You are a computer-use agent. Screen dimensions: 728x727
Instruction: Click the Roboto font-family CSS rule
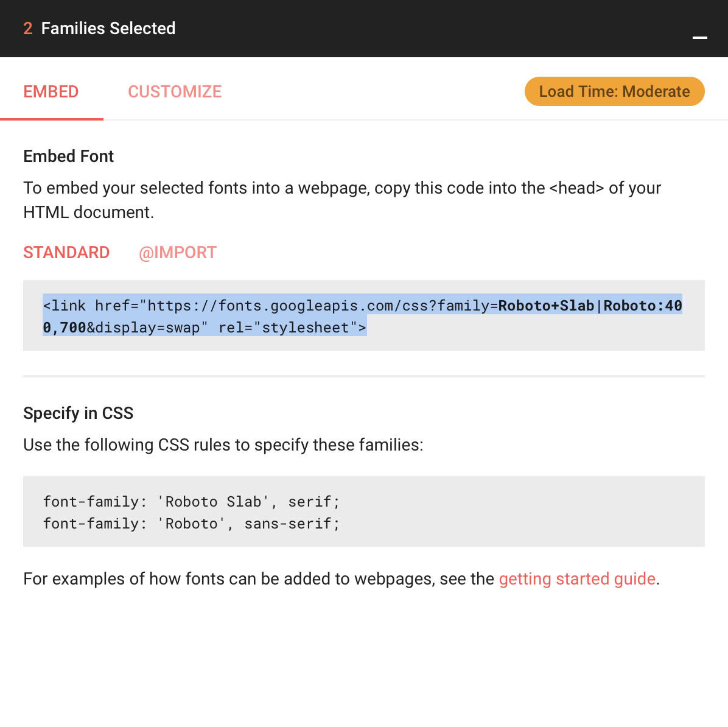tap(191, 523)
